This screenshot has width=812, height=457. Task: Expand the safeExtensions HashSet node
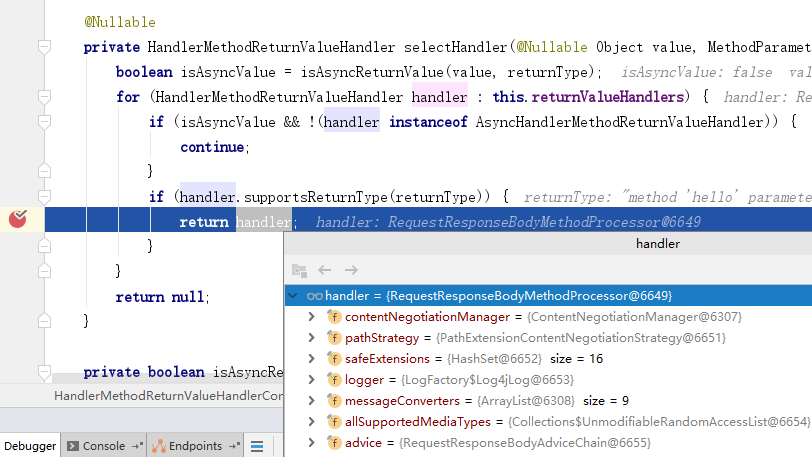click(313, 358)
